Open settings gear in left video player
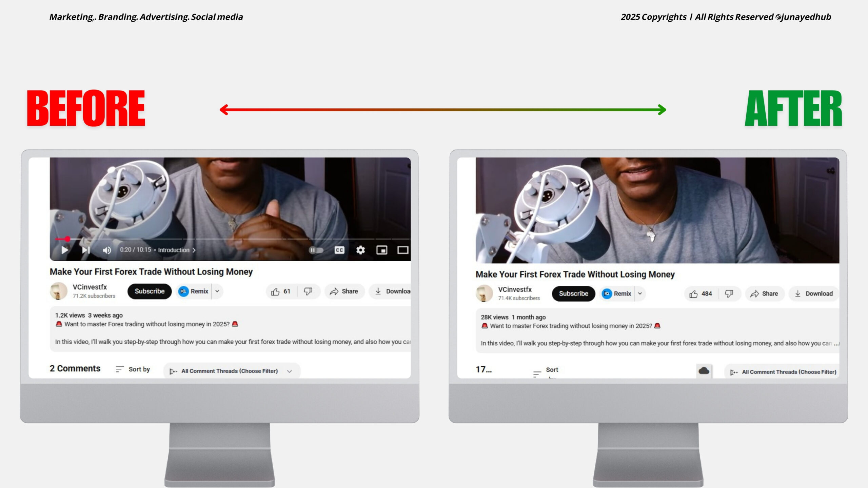Viewport: 868px width, 488px height. point(360,250)
